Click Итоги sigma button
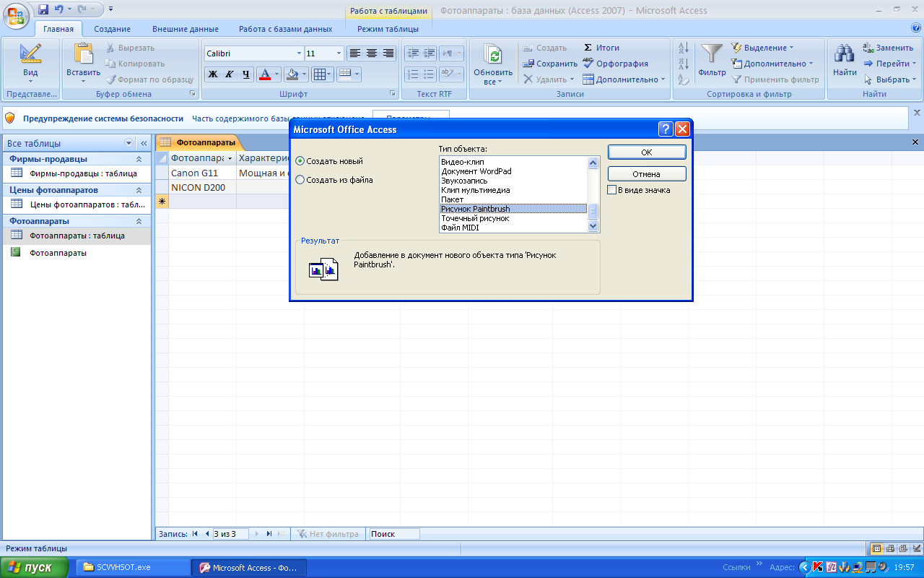 coord(601,48)
